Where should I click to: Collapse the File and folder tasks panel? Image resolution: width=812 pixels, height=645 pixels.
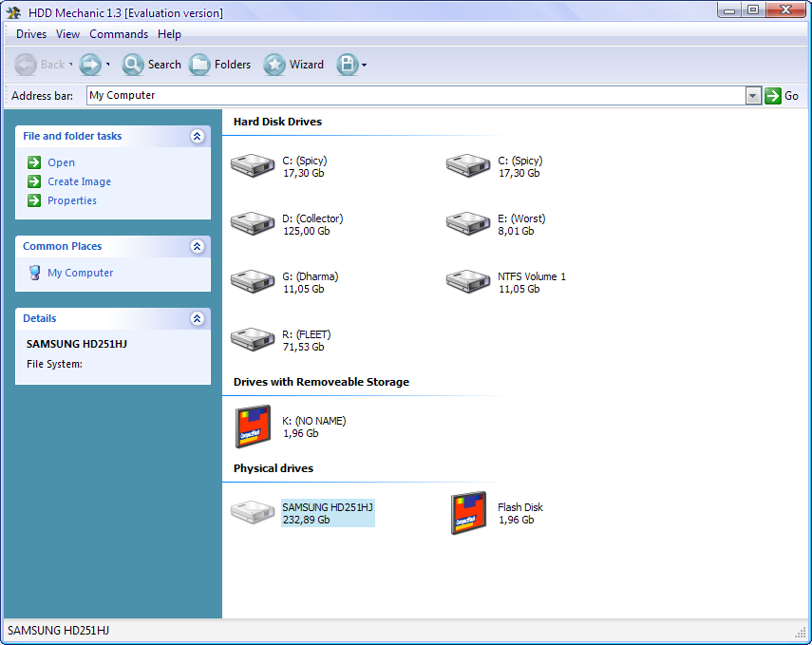198,136
